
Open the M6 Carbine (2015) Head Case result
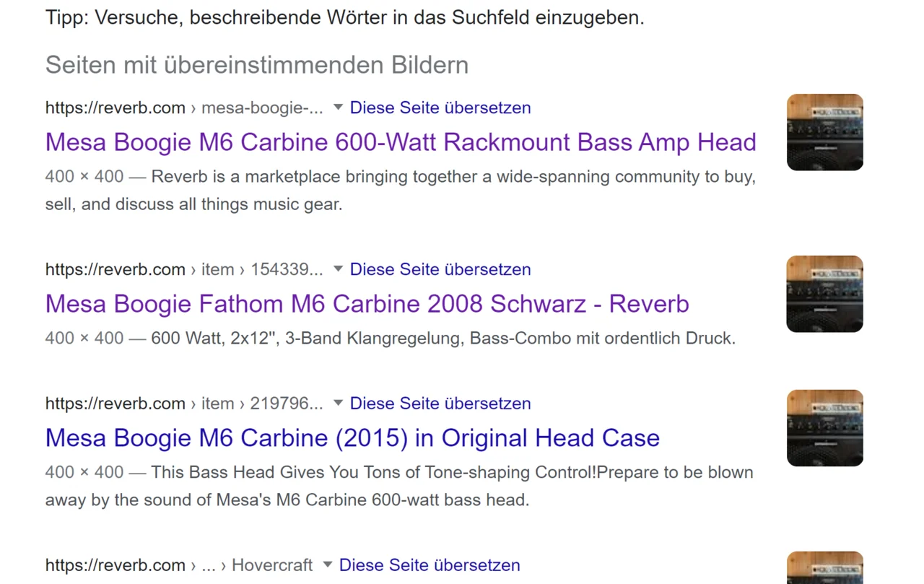pyautogui.click(x=352, y=438)
